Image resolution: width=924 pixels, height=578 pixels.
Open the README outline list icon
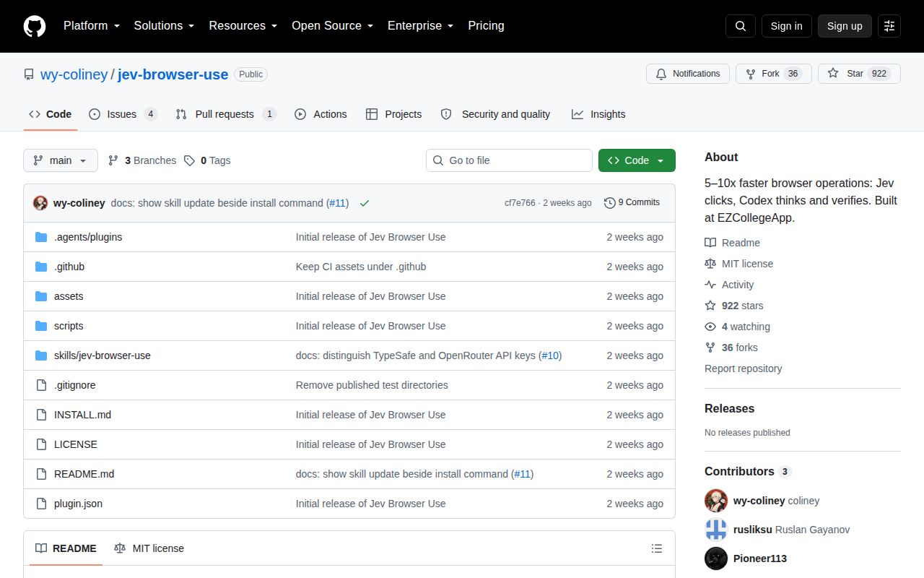click(x=657, y=548)
